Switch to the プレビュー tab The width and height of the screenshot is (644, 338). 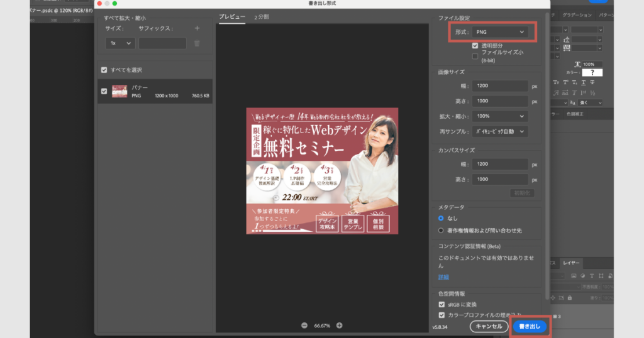point(232,17)
